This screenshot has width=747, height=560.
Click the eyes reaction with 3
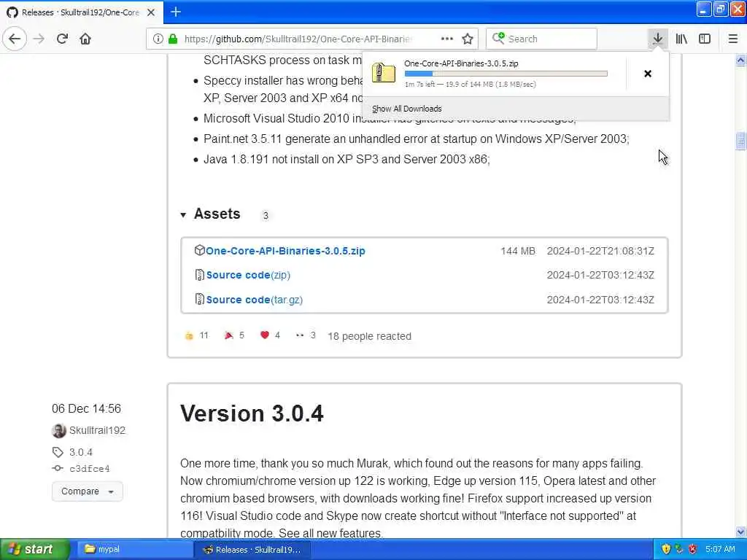pos(306,335)
